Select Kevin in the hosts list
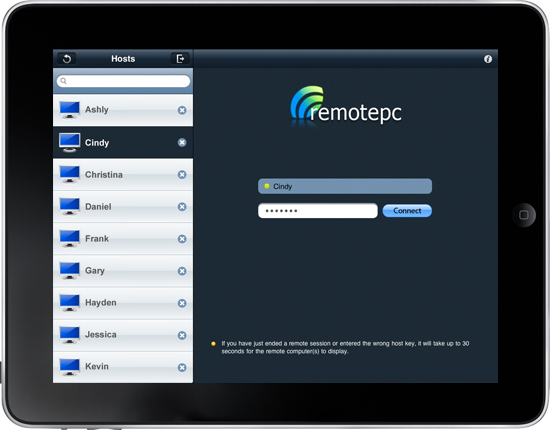Viewport: 550px width, 430px height. 123,367
